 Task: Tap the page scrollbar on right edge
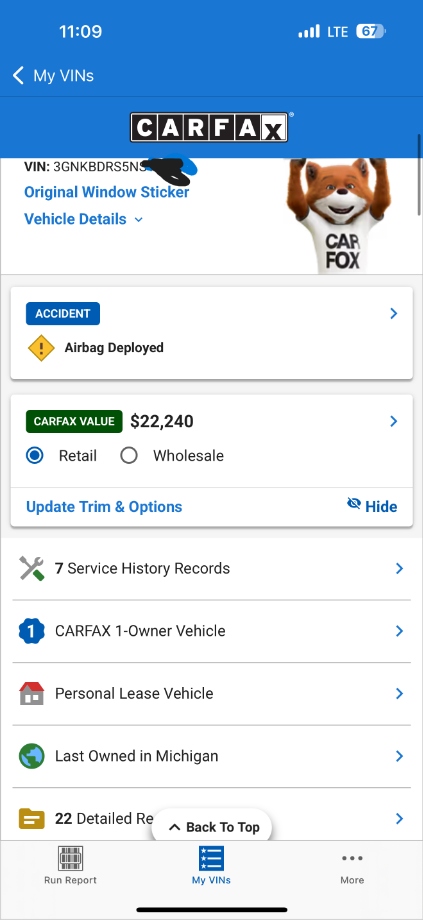[419, 175]
